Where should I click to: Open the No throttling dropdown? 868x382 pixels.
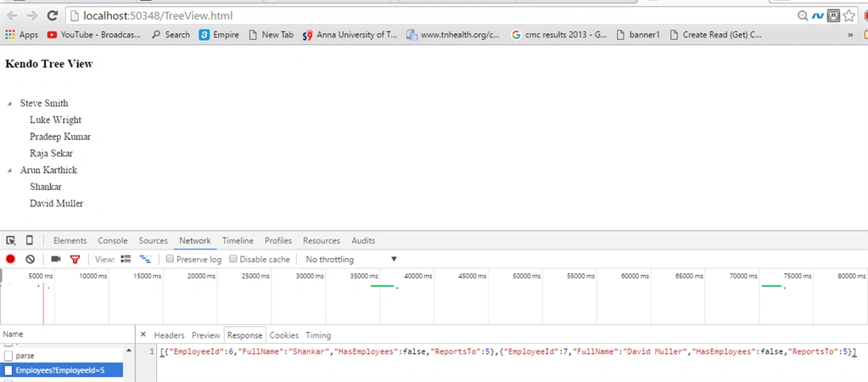pos(351,259)
